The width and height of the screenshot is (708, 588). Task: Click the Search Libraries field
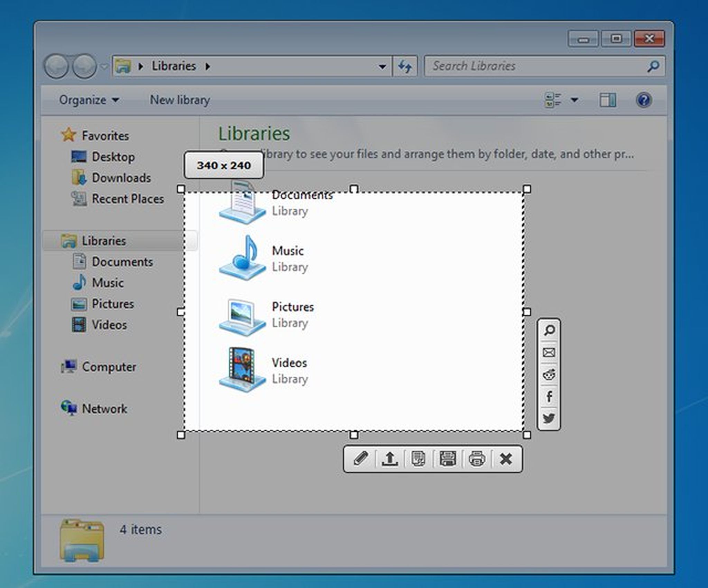pyautogui.click(x=536, y=66)
